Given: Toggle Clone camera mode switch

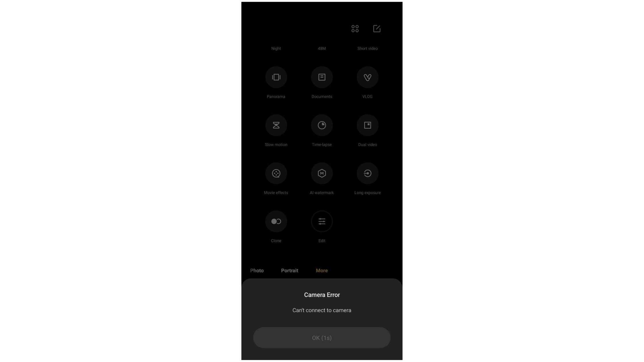Looking at the screenshot, I should point(276,221).
